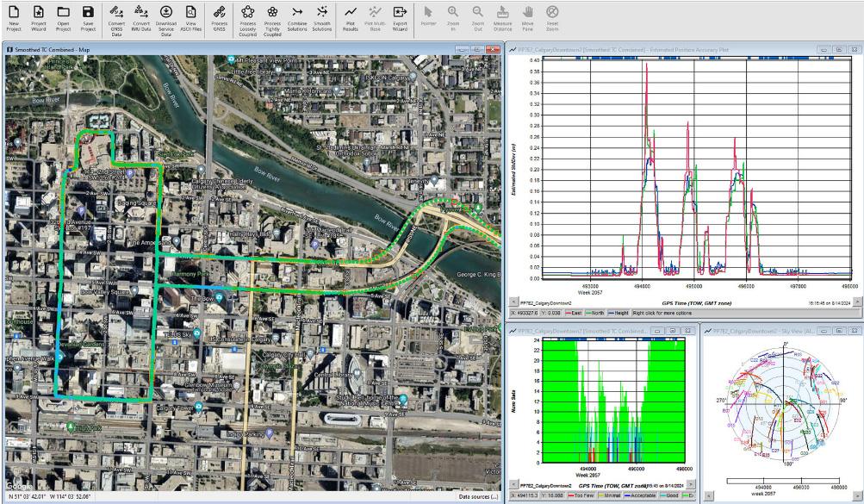Click the Glenbow Museum map label
Screen dimensions: 864x504
[210, 385]
